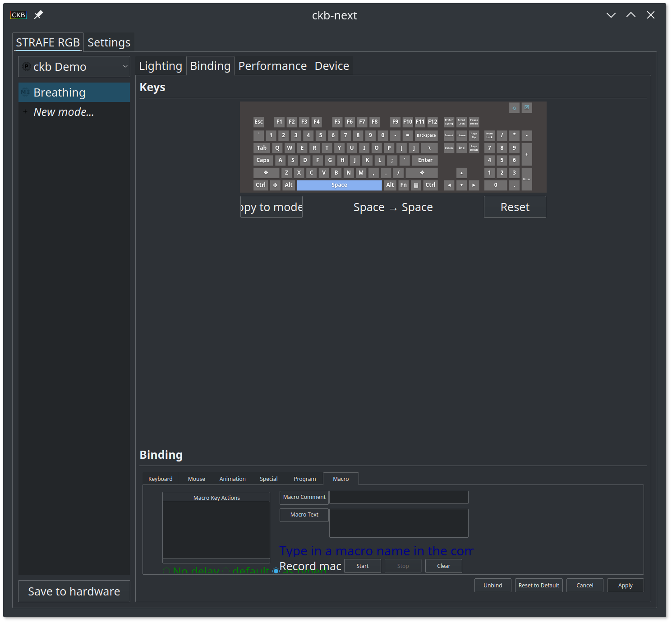Focus the Macro Text input area
This screenshot has width=672, height=623.
pos(399,523)
